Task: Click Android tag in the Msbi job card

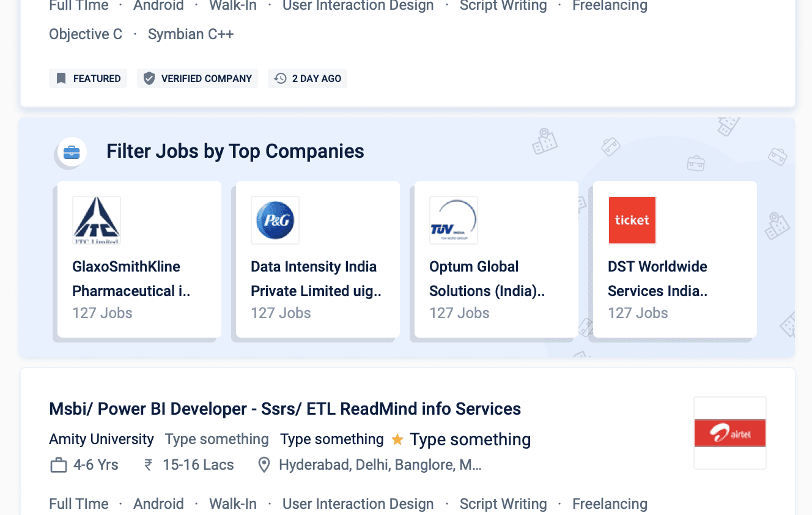Action: pyautogui.click(x=159, y=504)
